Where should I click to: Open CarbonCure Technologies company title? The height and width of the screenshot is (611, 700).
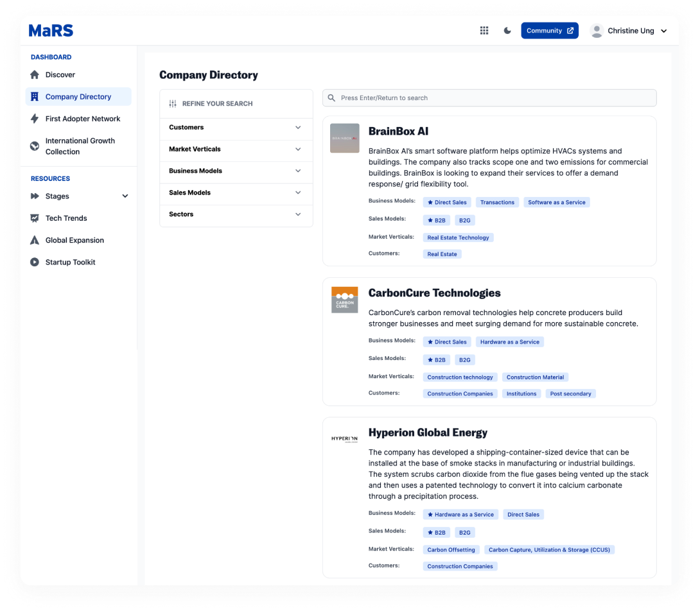pyautogui.click(x=434, y=293)
